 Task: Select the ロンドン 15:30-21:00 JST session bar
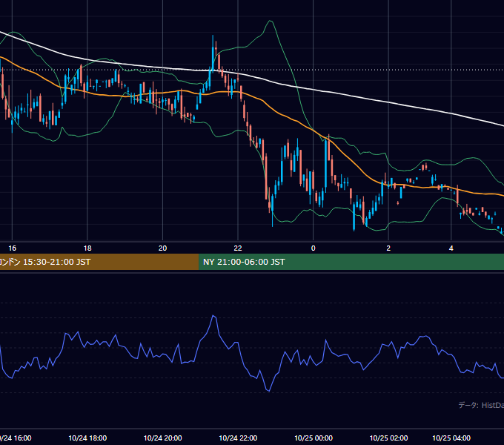coord(99,262)
